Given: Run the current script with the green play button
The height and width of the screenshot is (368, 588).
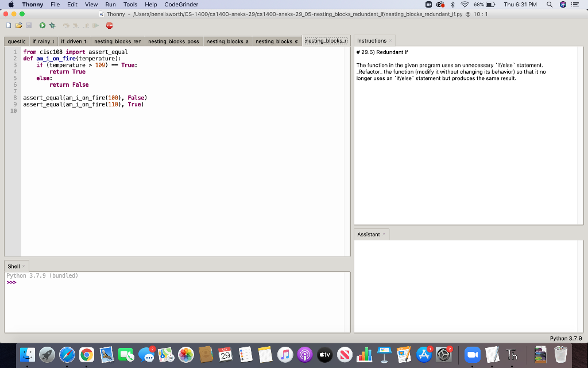Looking at the screenshot, I should click(x=42, y=25).
